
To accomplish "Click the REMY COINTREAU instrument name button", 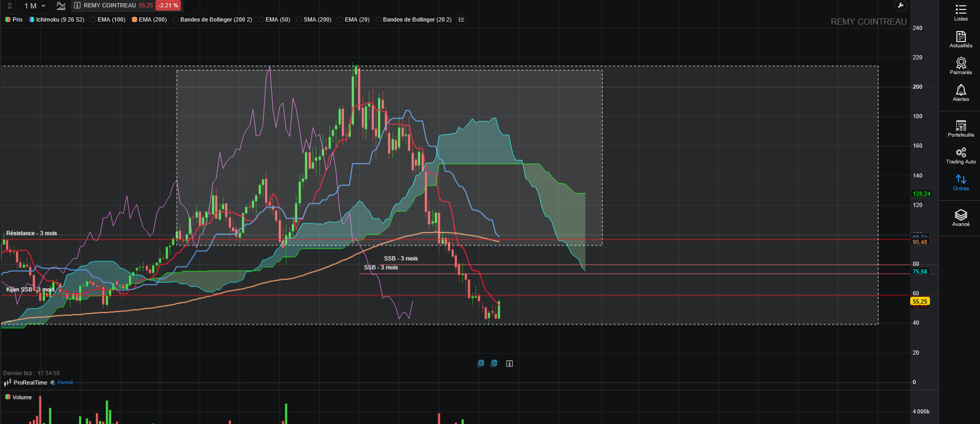I will [109, 6].
